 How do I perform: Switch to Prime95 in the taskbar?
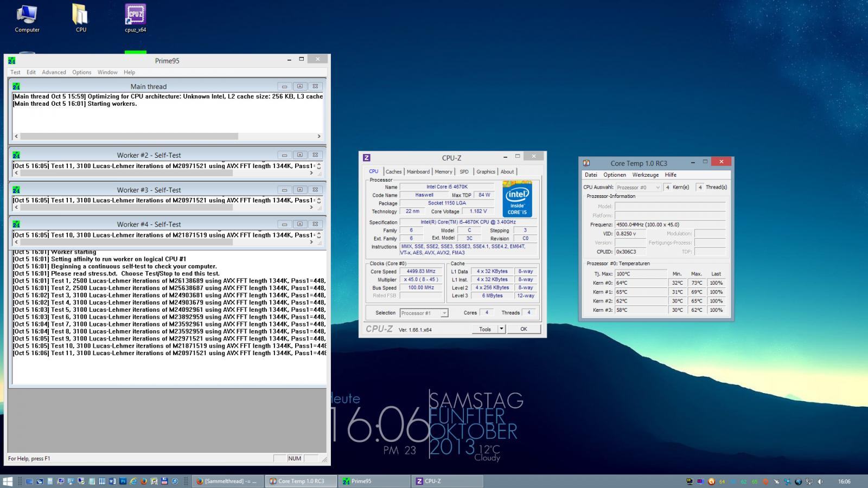pos(374,481)
